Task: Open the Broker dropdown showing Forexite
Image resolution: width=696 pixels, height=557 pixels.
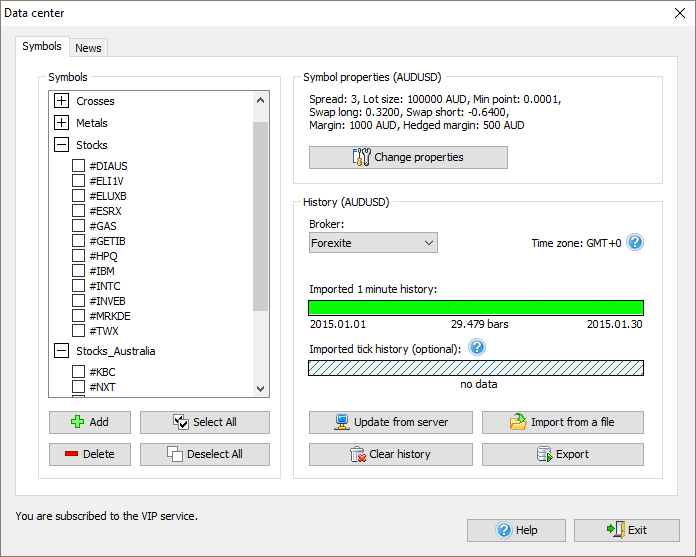Action: tap(373, 243)
